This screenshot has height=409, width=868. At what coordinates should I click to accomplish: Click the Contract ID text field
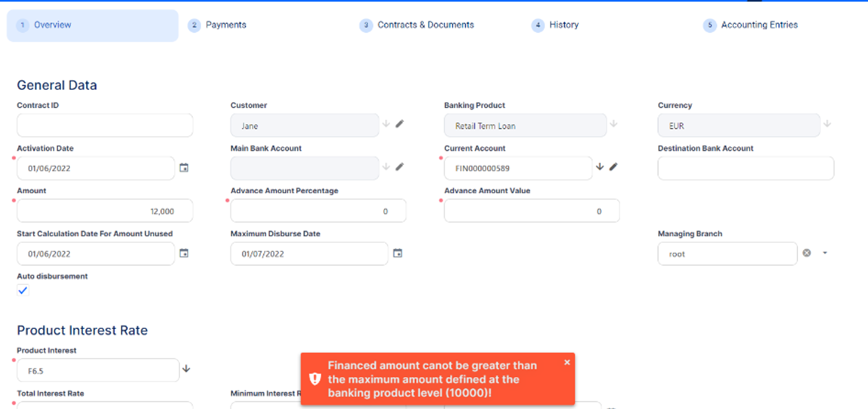pos(105,125)
